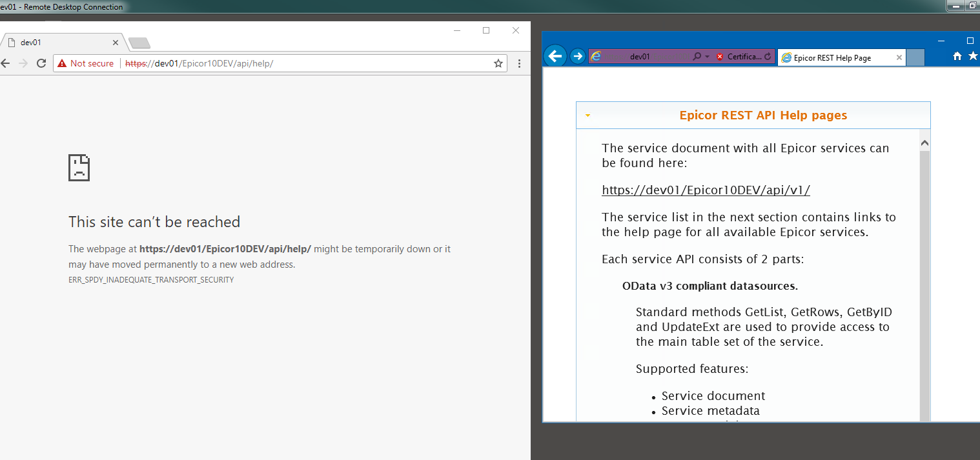This screenshot has width=980, height=460.
Task: Refresh the page in Internet Explorer
Action: (768, 57)
